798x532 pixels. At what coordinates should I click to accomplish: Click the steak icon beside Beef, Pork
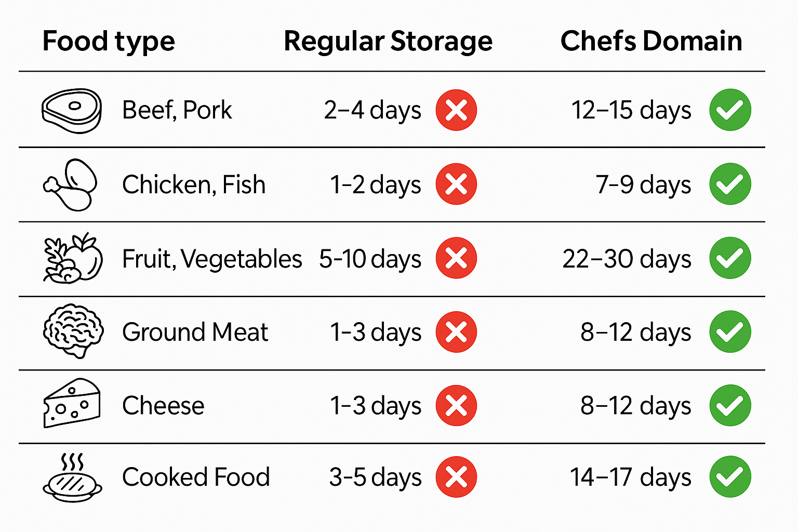[x=72, y=110]
